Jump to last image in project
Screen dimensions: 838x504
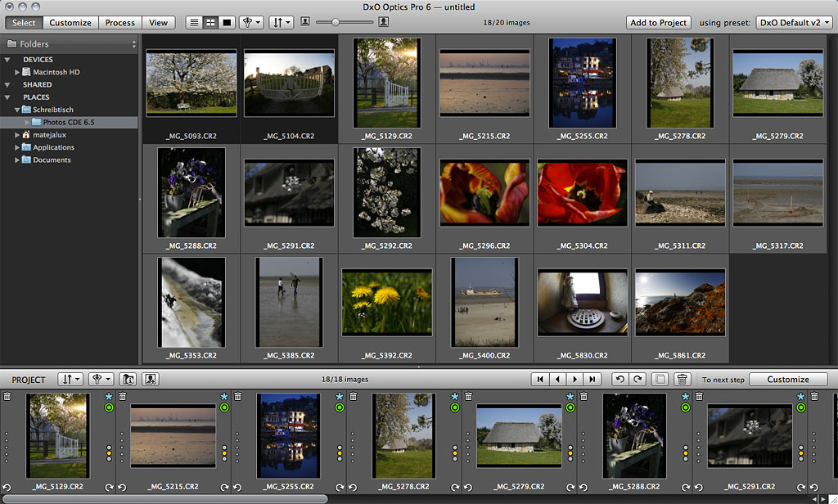(x=593, y=380)
